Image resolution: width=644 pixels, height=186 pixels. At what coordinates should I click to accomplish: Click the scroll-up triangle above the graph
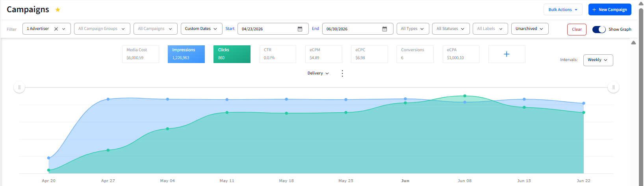coord(633,43)
